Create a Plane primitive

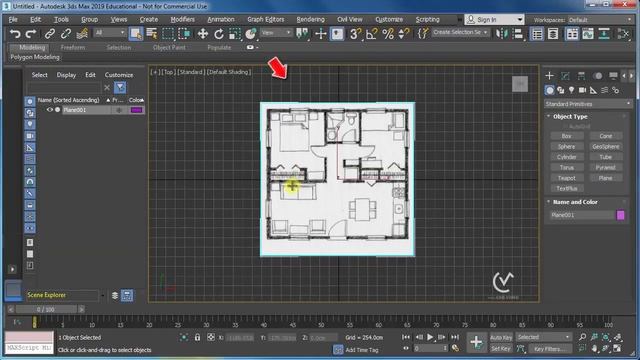tap(606, 178)
